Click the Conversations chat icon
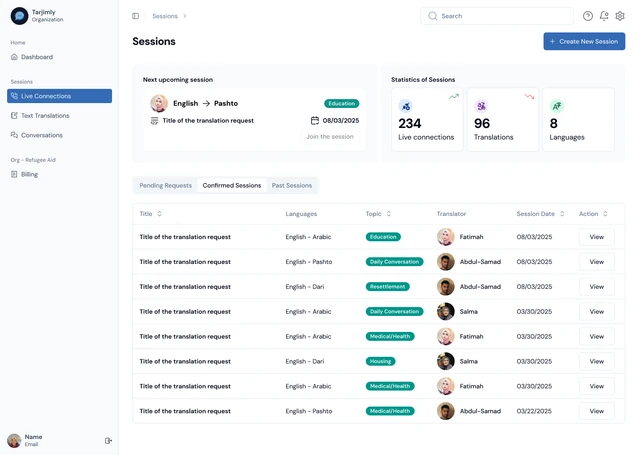640x455 pixels. (x=14, y=135)
